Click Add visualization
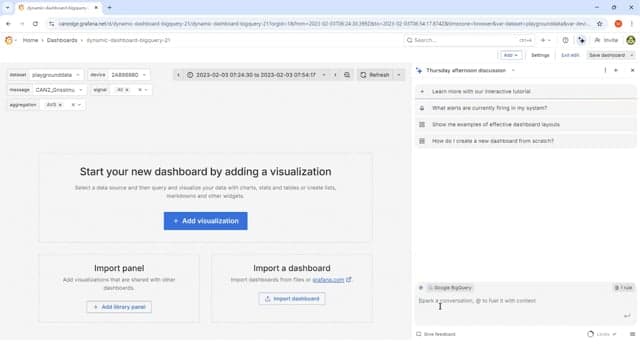 (x=206, y=221)
